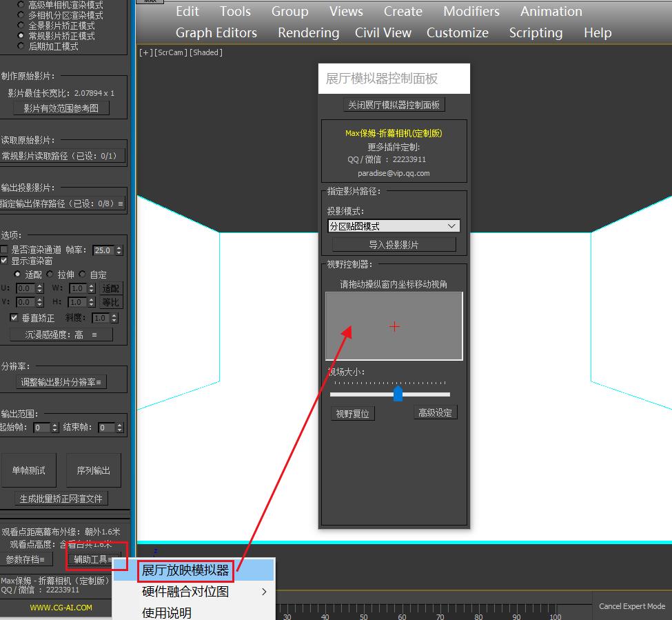The image size is (672, 620).
Task: Click the 视野复位 reset button
Action: pos(352,414)
